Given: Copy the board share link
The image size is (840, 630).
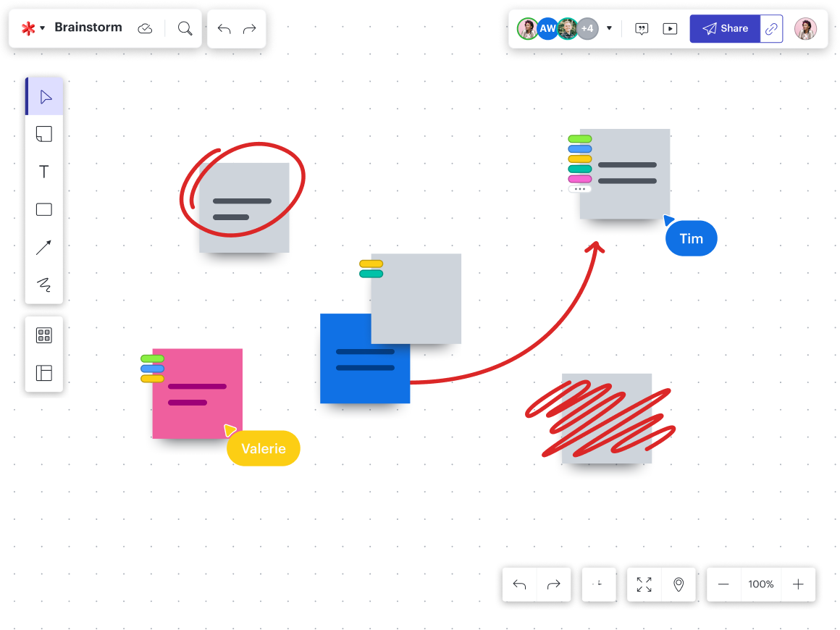Looking at the screenshot, I should [772, 28].
